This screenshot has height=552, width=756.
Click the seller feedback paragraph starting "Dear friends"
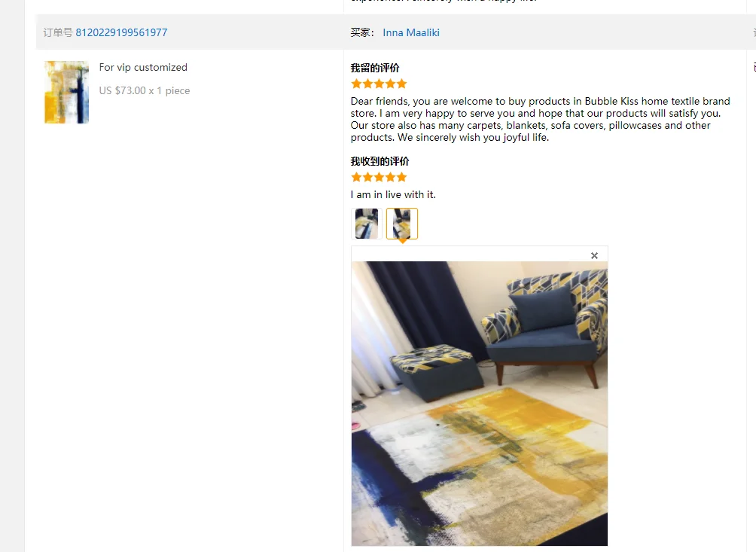point(541,119)
